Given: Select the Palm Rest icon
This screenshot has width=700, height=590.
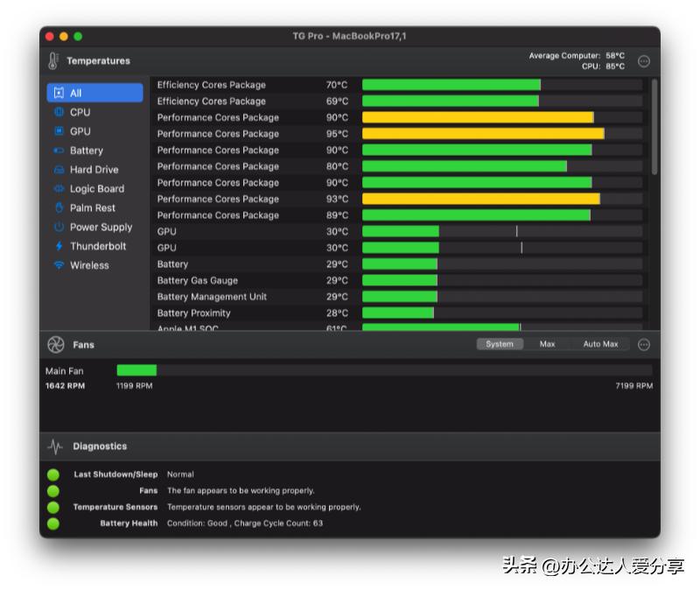Looking at the screenshot, I should pyautogui.click(x=59, y=208).
